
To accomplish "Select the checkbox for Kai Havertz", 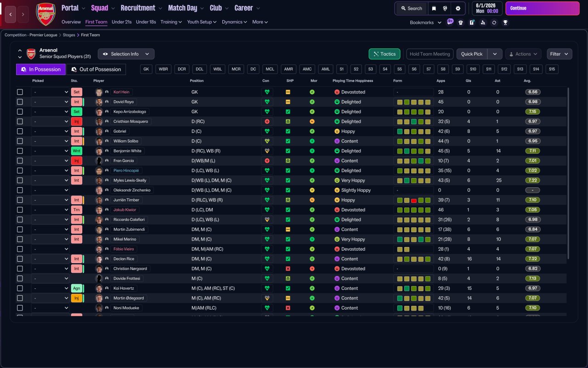I will [20, 288].
